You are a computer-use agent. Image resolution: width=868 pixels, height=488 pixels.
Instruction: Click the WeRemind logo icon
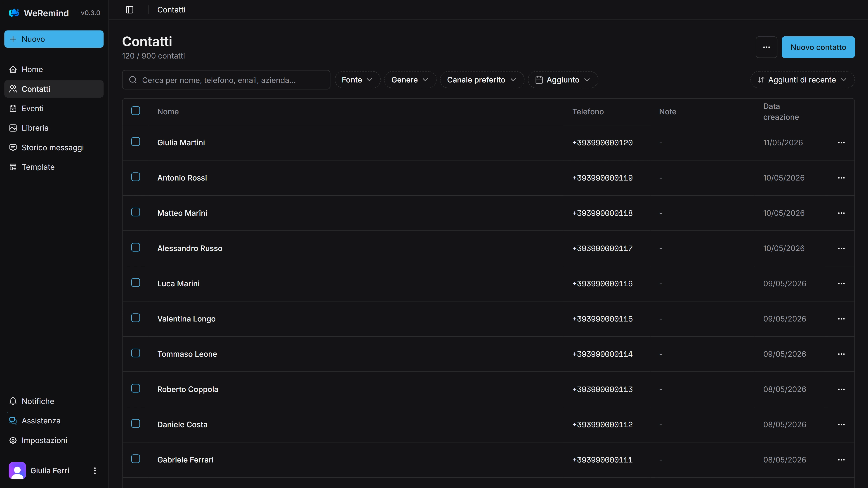[14, 13]
